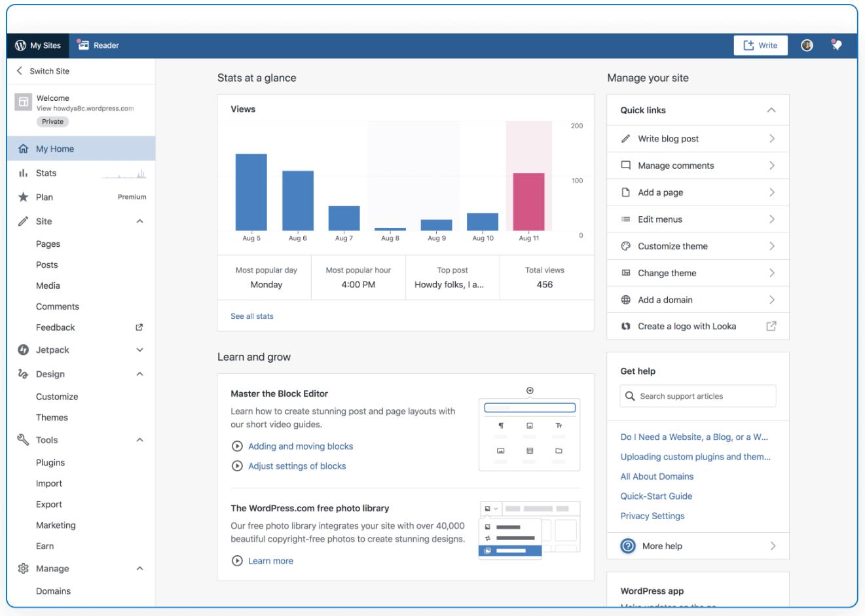
Task: Open All About Domains help article
Action: click(657, 477)
